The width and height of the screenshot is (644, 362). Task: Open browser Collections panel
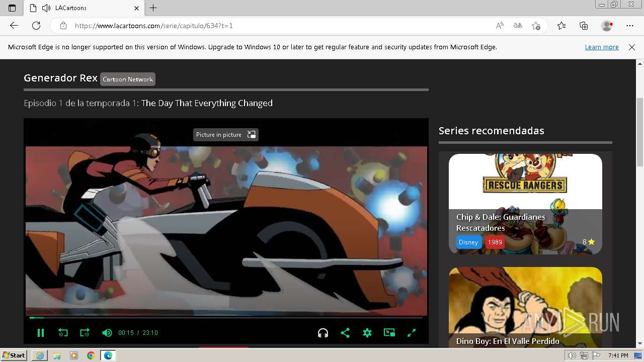584,26
